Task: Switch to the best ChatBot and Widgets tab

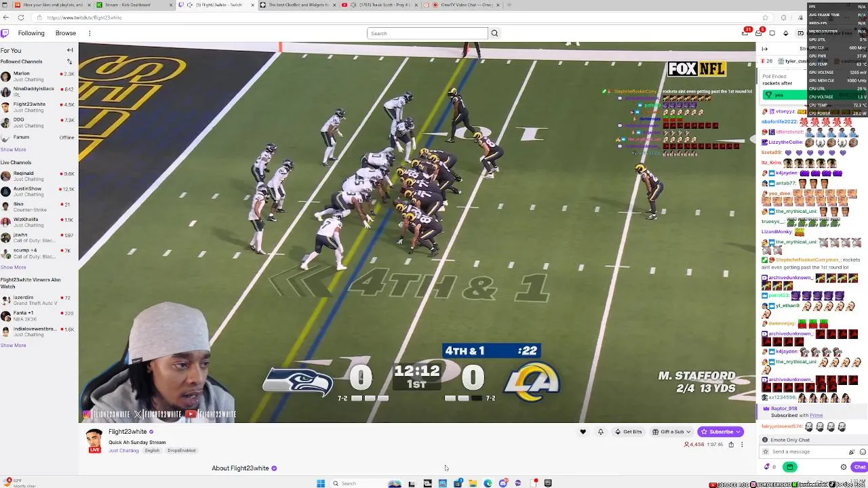Action: pyautogui.click(x=296, y=5)
